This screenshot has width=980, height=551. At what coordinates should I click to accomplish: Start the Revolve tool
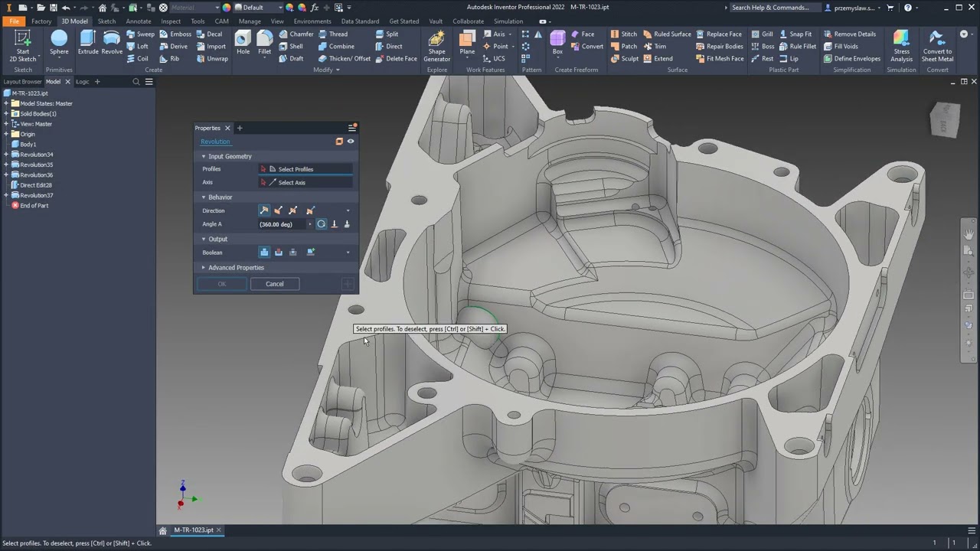(112, 43)
